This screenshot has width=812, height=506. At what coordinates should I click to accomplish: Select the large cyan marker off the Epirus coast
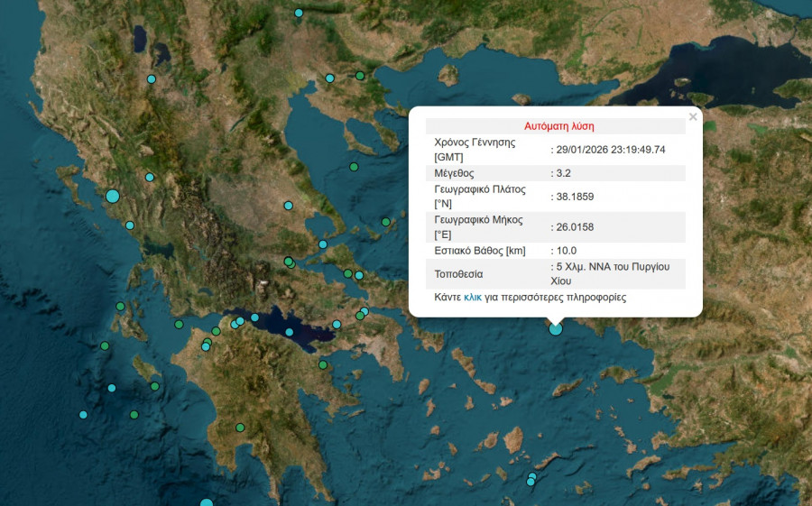pyautogui.click(x=113, y=196)
